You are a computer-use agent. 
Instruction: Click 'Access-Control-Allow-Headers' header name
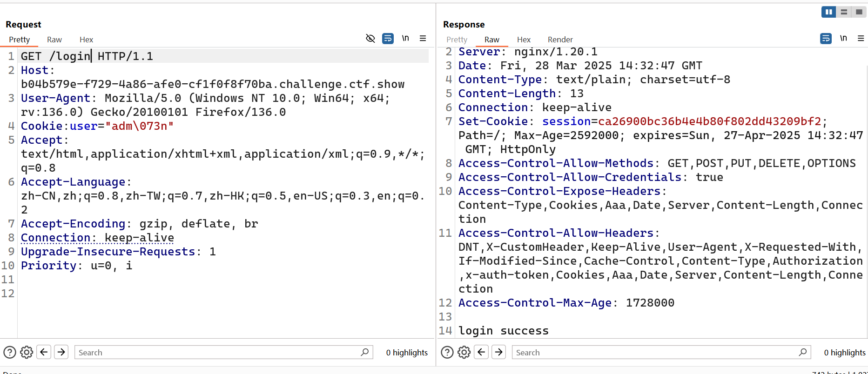(x=556, y=233)
